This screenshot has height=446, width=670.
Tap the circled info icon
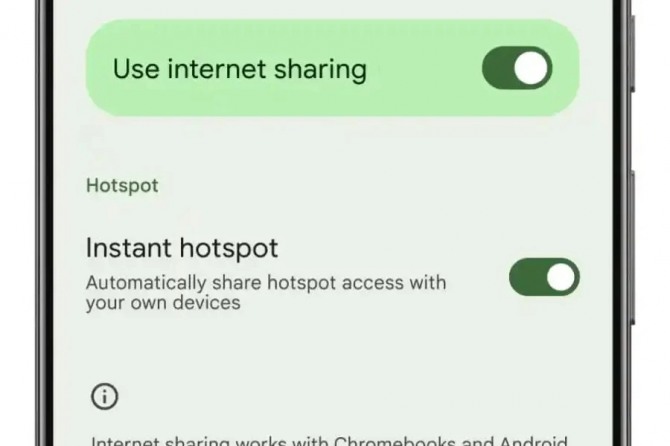coord(105,396)
